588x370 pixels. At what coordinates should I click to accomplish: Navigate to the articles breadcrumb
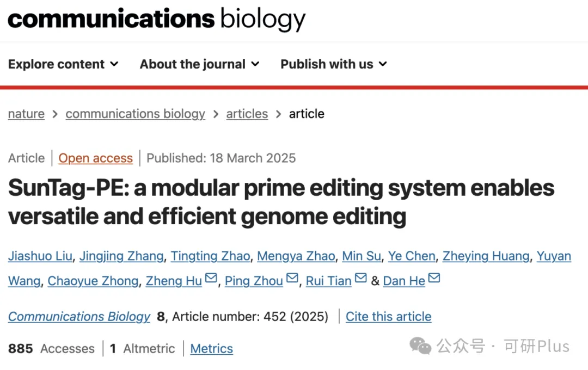(x=247, y=114)
